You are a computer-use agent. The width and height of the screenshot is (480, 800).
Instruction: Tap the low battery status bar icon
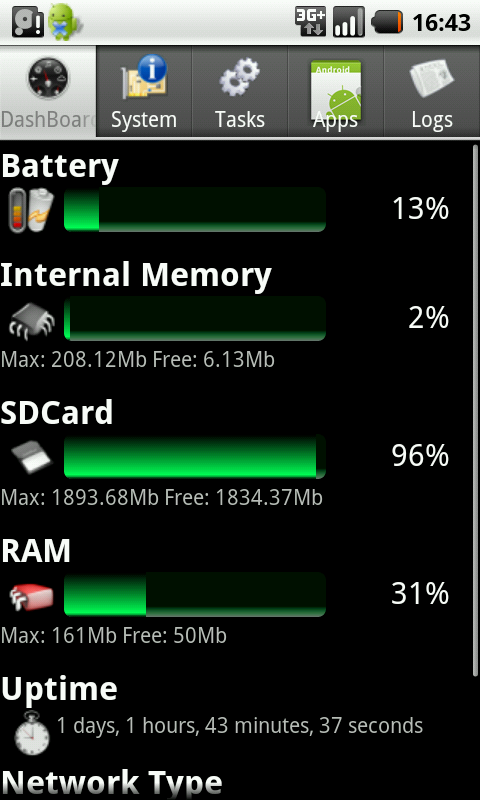[x=387, y=22]
